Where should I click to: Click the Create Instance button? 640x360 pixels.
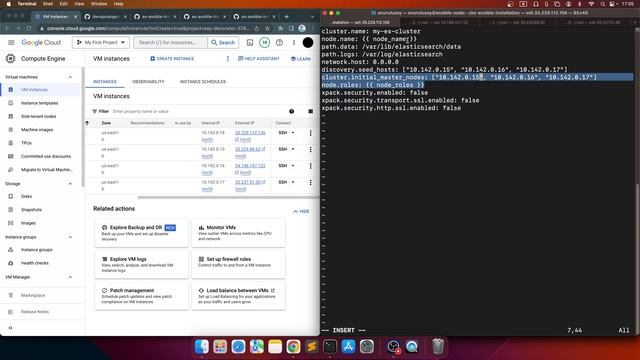[172, 59]
